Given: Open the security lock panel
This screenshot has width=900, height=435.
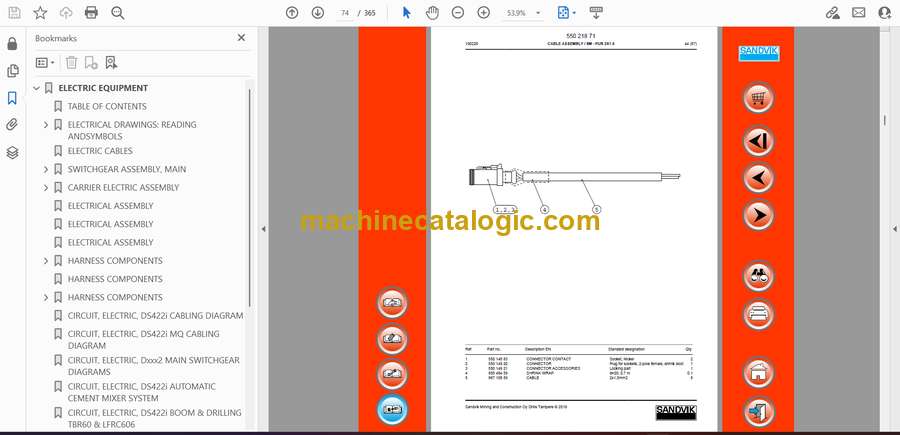Looking at the screenshot, I should pos(12,44).
